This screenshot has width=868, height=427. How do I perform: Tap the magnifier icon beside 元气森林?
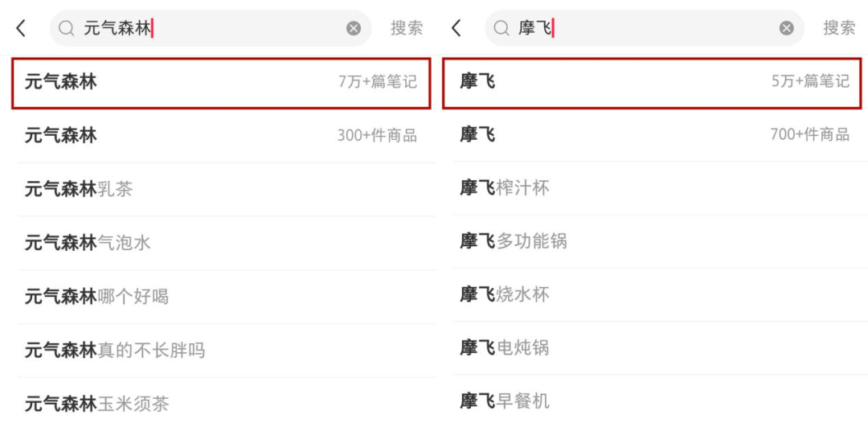(67, 28)
